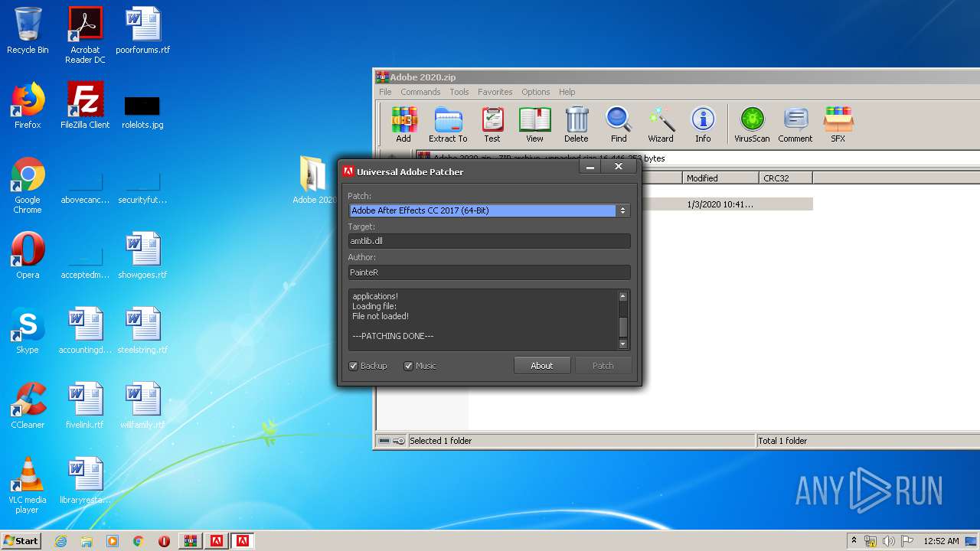Open the Find magnifier tool
Viewport: 980px width, 551px height.
[x=619, y=124]
